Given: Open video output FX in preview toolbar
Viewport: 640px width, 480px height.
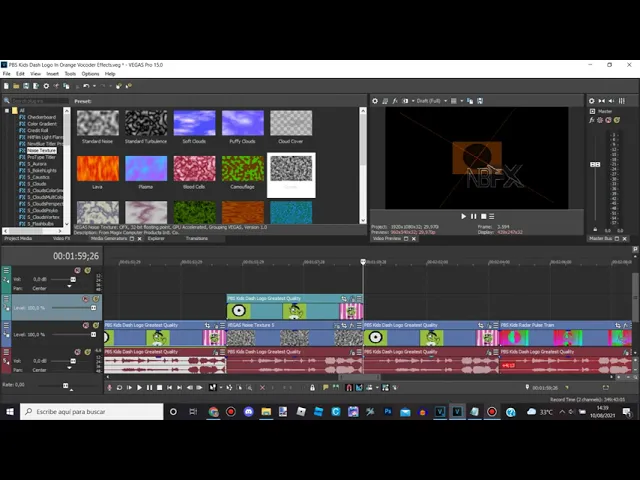Looking at the screenshot, I should (395, 101).
